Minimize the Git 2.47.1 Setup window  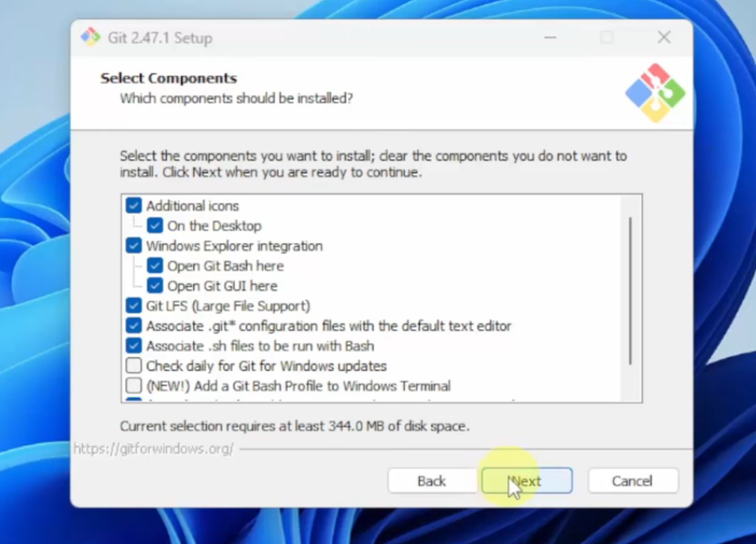click(550, 37)
